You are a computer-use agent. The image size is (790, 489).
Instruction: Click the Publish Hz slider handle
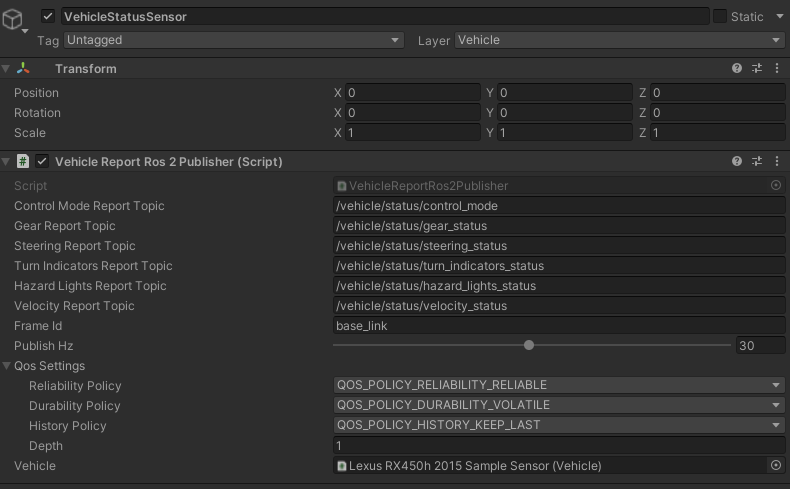point(529,345)
